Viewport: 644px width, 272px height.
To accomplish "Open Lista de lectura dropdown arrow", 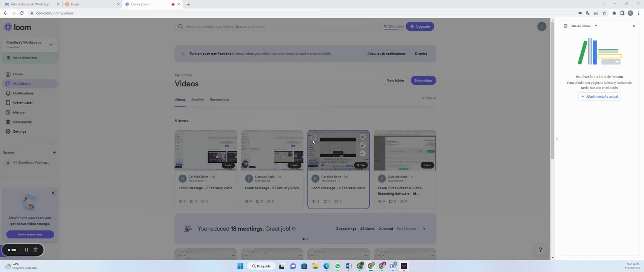I will click(x=596, y=26).
